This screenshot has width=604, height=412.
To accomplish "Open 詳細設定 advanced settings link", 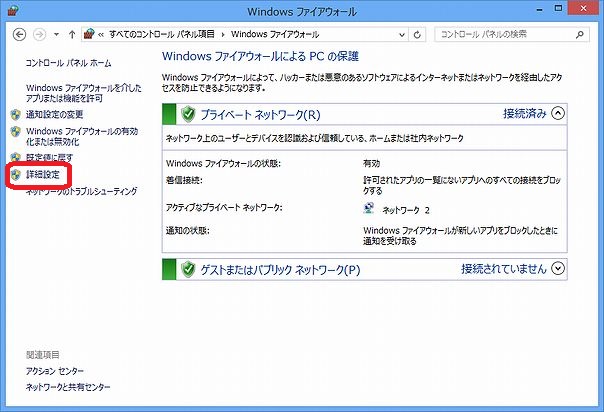I will pyautogui.click(x=43, y=174).
